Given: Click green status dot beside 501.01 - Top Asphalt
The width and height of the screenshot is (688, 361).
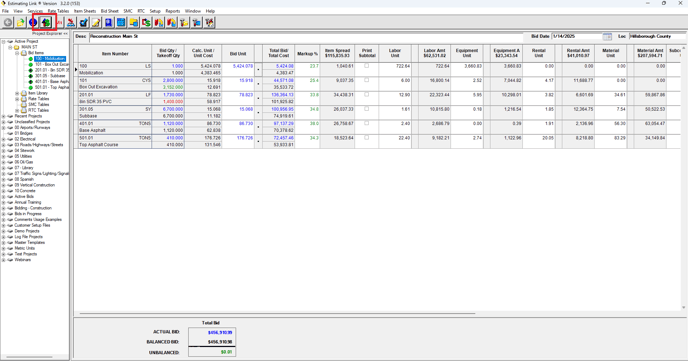Looking at the screenshot, I should pos(31,87).
